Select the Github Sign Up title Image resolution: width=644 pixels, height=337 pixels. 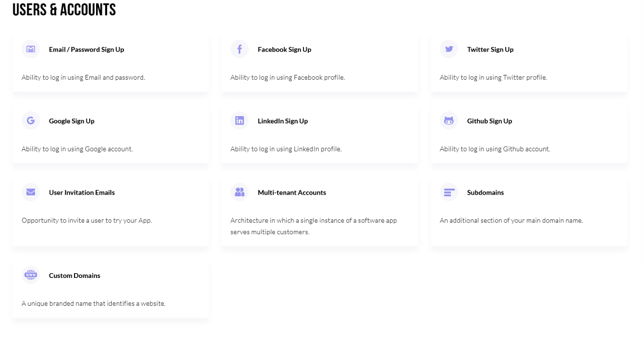pos(490,121)
